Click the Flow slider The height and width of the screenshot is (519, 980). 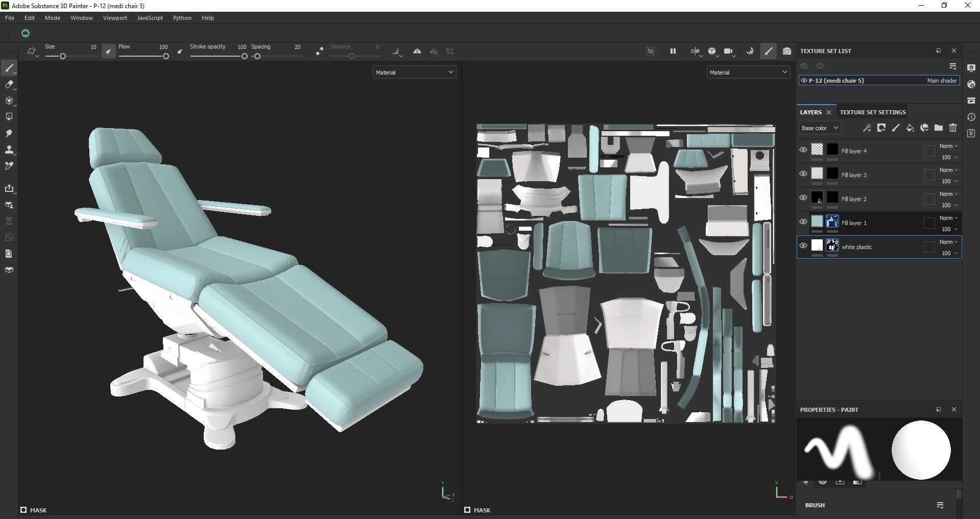pos(144,56)
